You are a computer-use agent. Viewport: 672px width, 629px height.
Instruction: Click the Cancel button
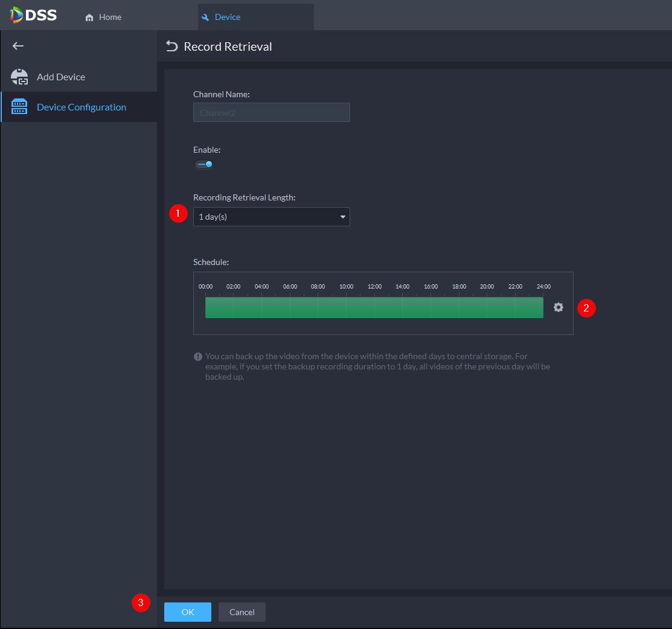pyautogui.click(x=242, y=612)
